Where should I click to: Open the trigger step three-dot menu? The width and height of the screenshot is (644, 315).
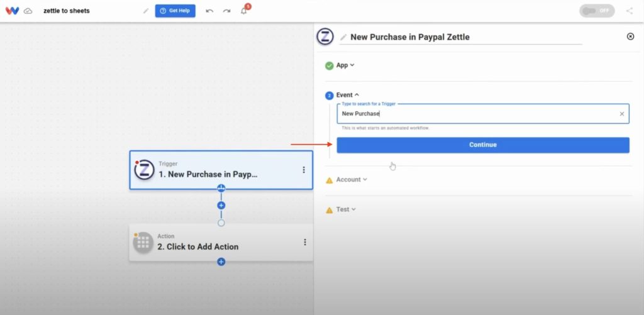point(304,170)
